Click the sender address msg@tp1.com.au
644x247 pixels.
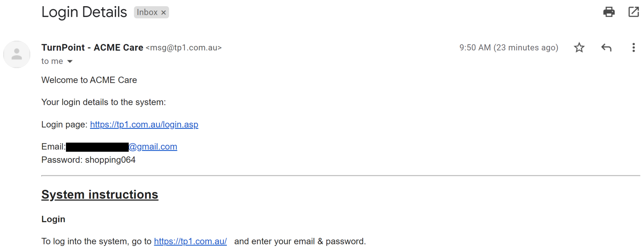[x=184, y=48]
